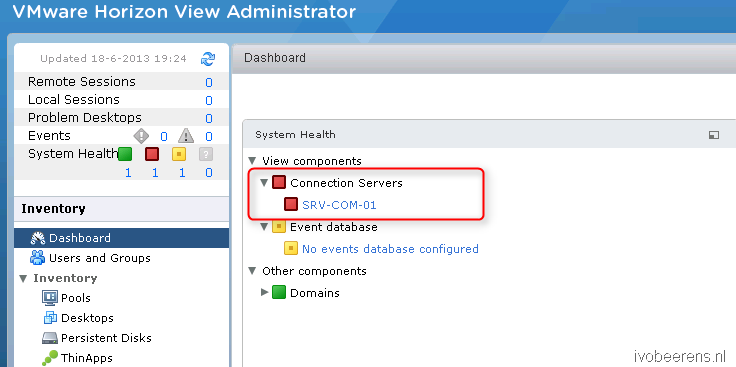The image size is (736, 367).
Task: Click the Event database label
Action: pyautogui.click(x=334, y=227)
